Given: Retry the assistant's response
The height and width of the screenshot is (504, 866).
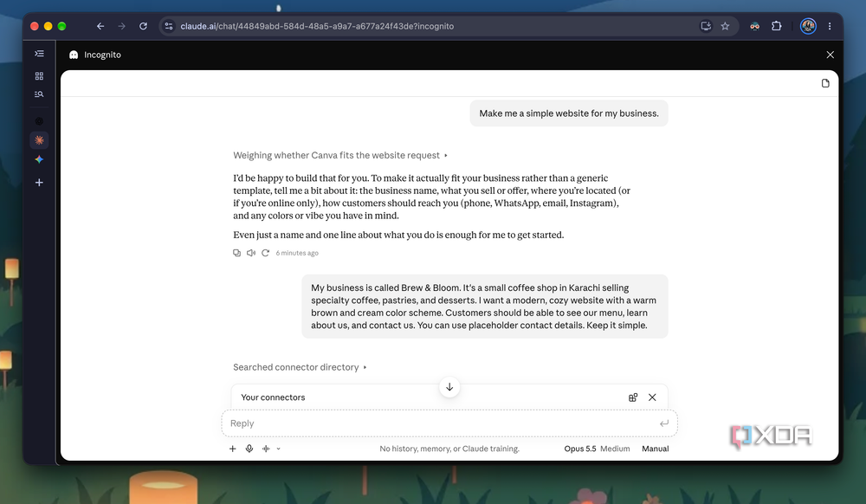Looking at the screenshot, I should tap(265, 253).
